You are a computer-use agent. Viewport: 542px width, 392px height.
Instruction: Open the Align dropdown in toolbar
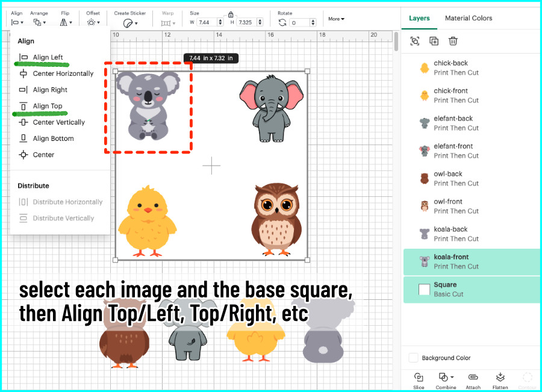click(17, 22)
